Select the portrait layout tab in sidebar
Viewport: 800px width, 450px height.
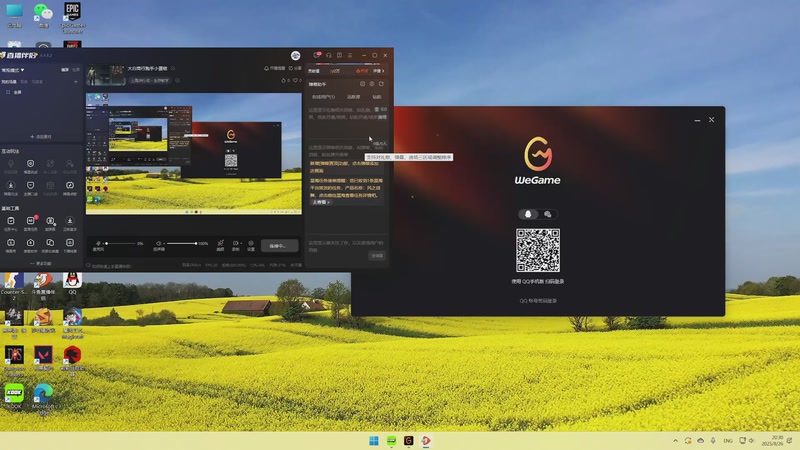point(76,70)
